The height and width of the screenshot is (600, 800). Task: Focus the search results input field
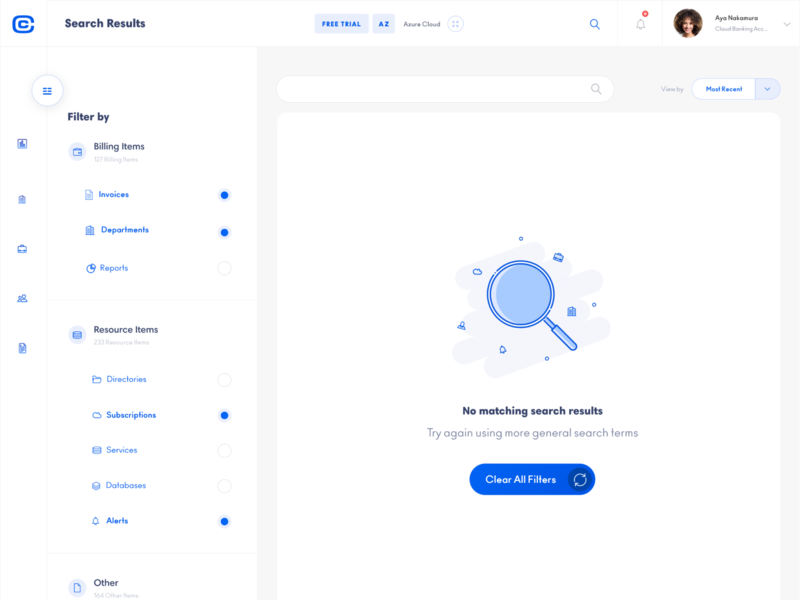point(445,89)
